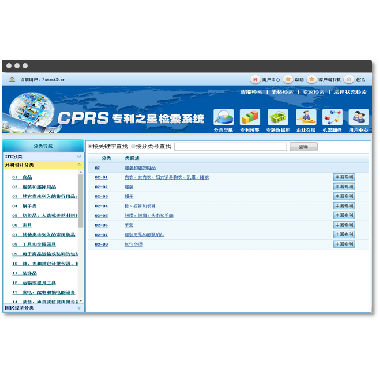The width and height of the screenshot is (380, 380).
Task: Open the first search-type link in banner menu
Action: point(252,92)
